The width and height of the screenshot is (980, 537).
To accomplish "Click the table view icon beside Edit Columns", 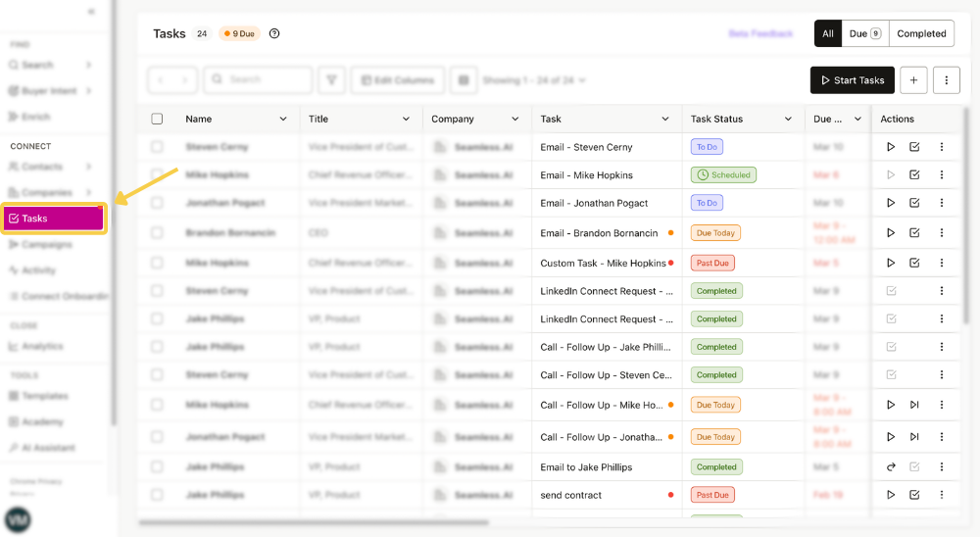I will point(464,80).
